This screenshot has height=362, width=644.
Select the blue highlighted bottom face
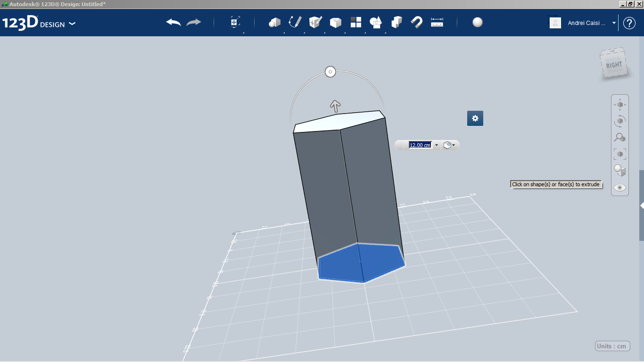(361, 263)
